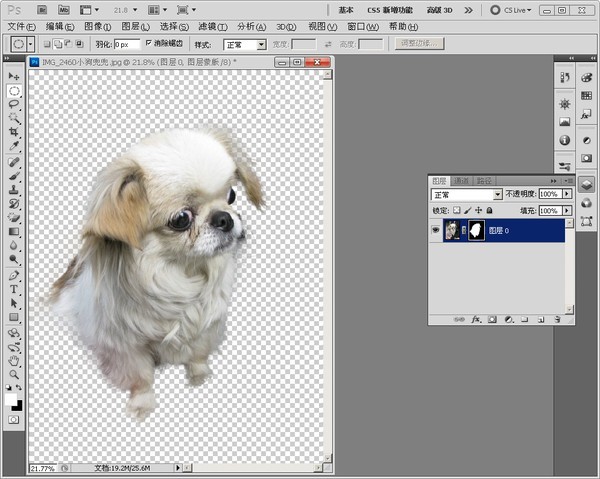Select the Path Selection tool
Viewport: 600px width, 479px height.
pos(14,303)
